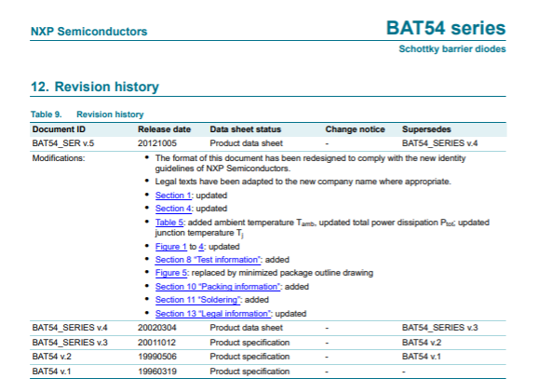The width and height of the screenshot is (538, 392).
Task: Click the 'Modifications:' label
Action: 59,158
